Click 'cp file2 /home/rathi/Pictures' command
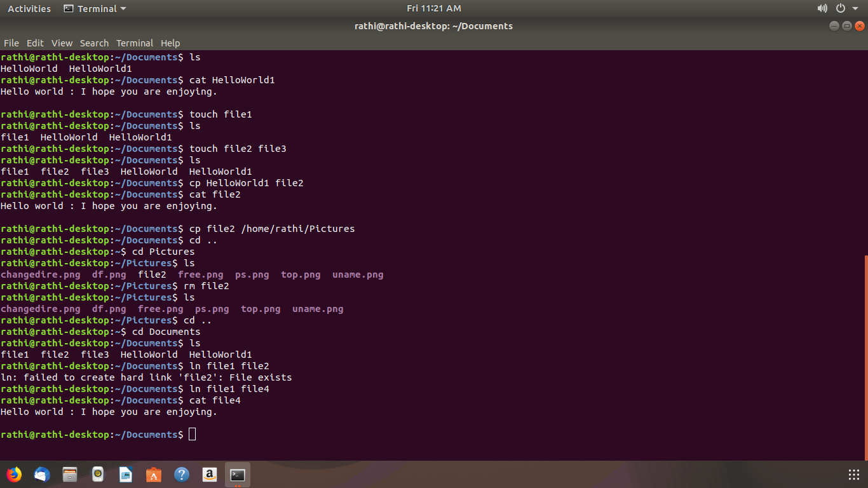Image resolution: width=868 pixels, height=488 pixels. (272, 229)
